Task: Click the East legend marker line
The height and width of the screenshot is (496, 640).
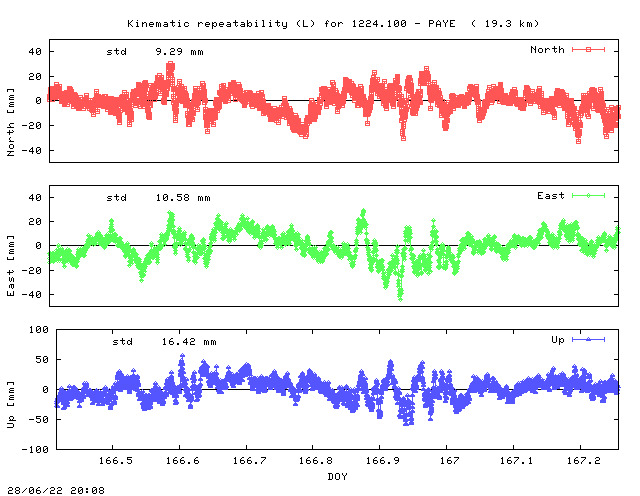Action: [588, 196]
